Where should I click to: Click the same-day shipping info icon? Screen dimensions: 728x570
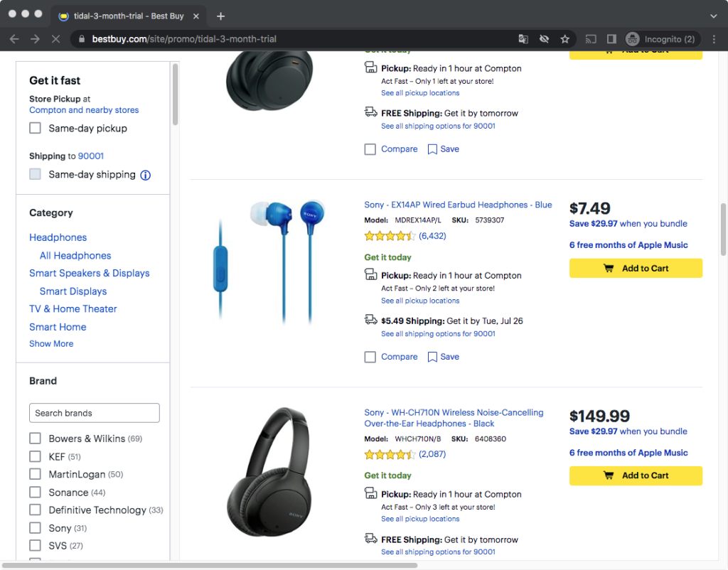(x=145, y=175)
